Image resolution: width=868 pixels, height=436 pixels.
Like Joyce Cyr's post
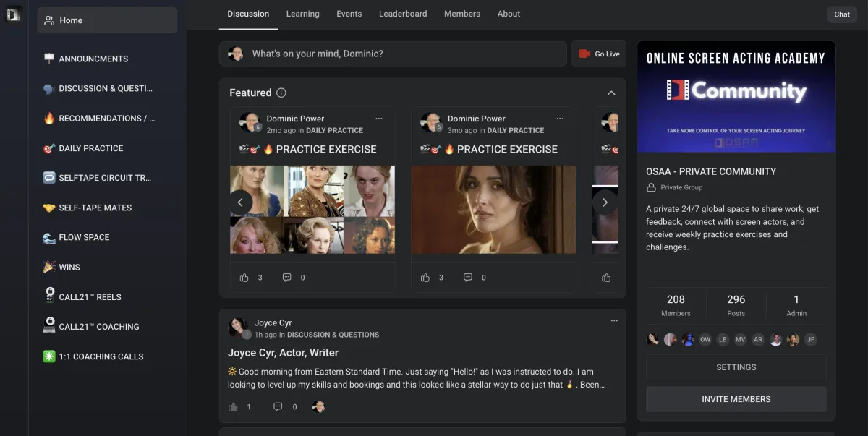tap(233, 407)
